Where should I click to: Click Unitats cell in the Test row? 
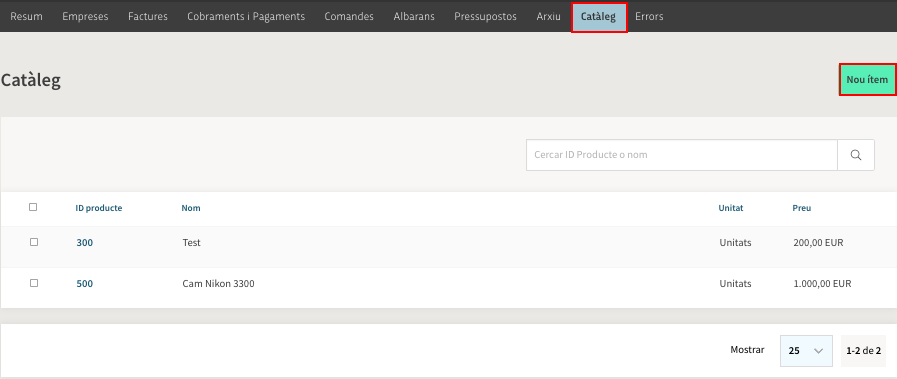point(736,243)
